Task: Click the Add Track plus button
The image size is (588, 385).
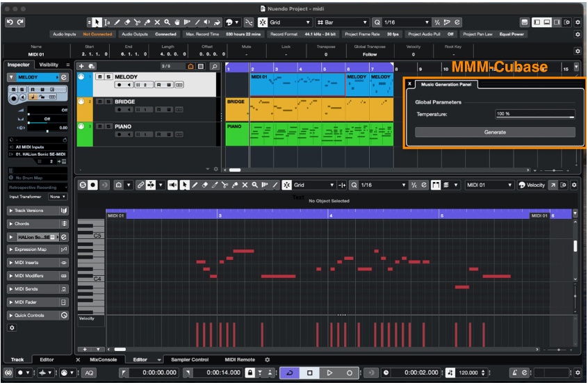Action: pyautogui.click(x=81, y=66)
